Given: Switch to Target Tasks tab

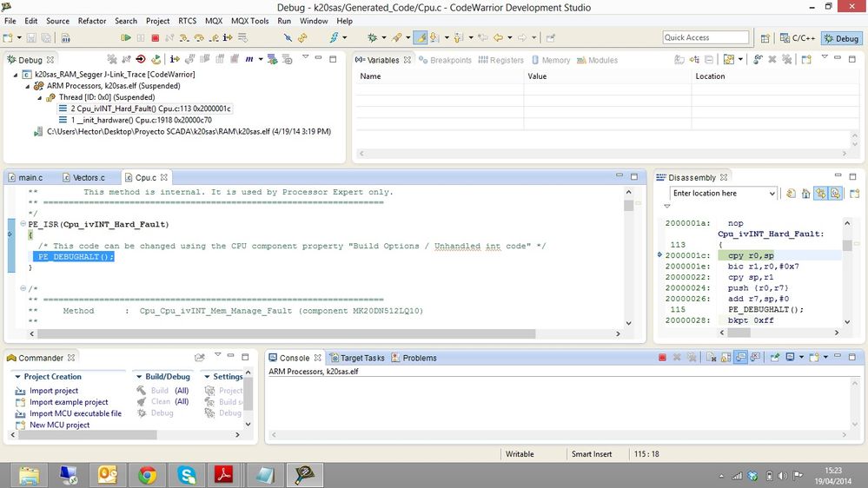Looking at the screenshot, I should 357,358.
